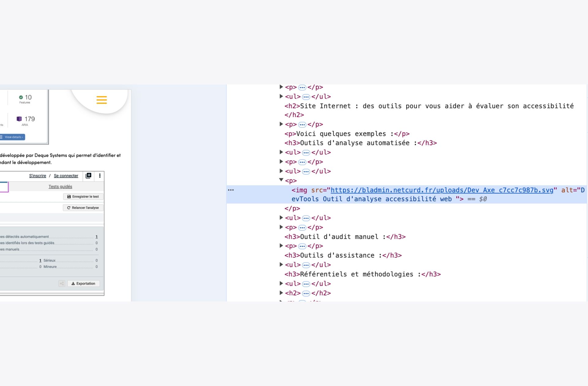The image size is (588, 386).
Task: Click the purple ARIA cube icon
Action: pos(19,119)
